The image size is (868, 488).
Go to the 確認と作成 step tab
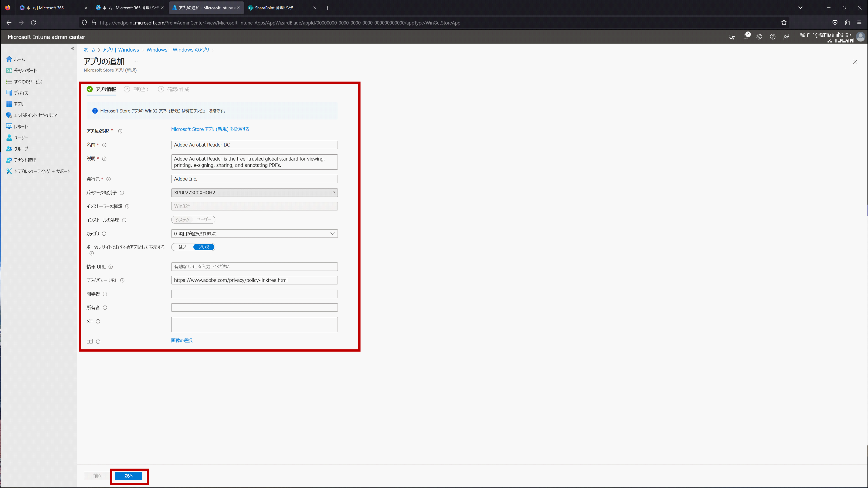[x=174, y=89]
